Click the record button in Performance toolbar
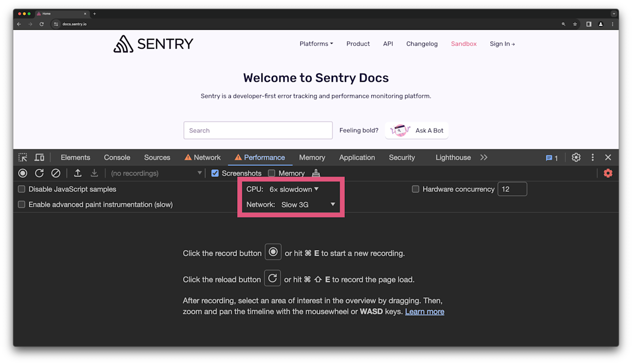Image resolution: width=632 pixels, height=364 pixels. click(x=23, y=173)
